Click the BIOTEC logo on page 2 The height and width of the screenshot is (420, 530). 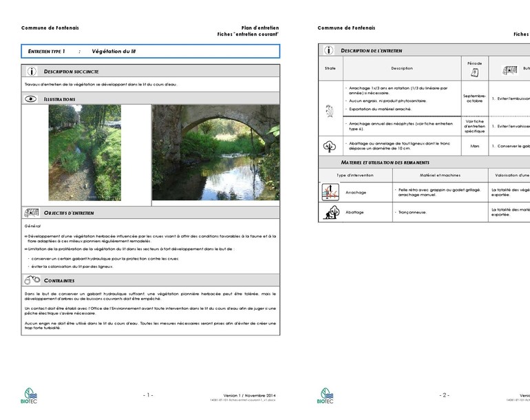point(325,396)
